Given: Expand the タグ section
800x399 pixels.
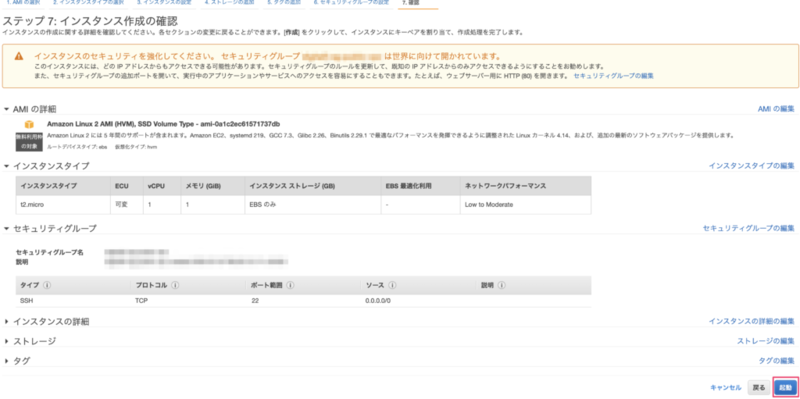Looking at the screenshot, I should pyautogui.click(x=7, y=361).
